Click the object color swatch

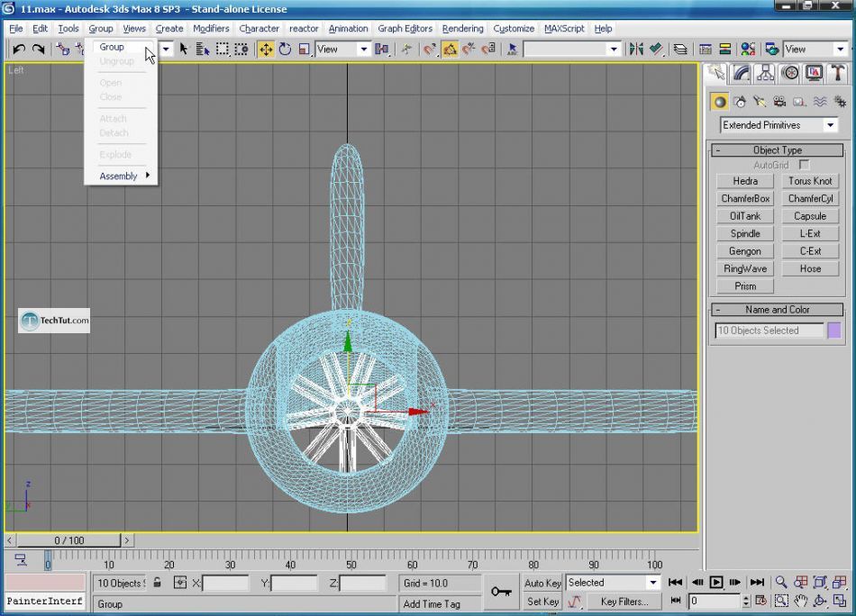point(833,331)
